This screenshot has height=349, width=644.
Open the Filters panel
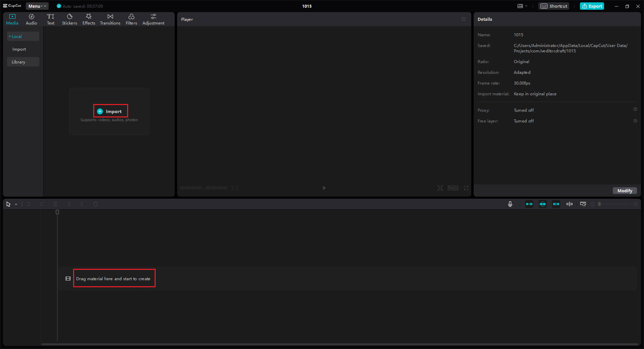(x=131, y=19)
